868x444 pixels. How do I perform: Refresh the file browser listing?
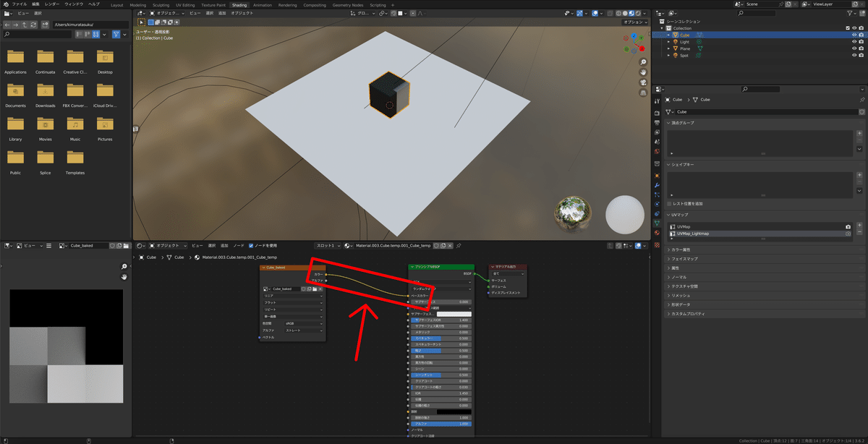[x=33, y=25]
